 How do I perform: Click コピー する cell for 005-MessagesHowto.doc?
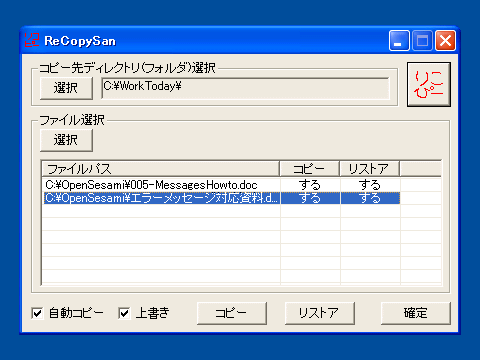tap(310, 185)
